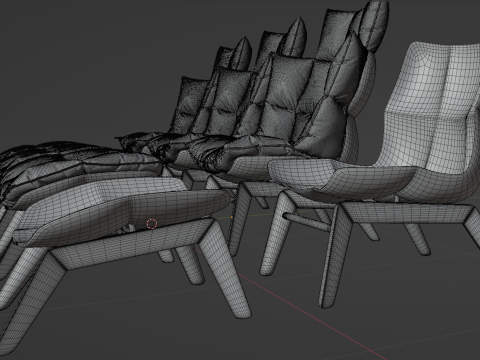Screen dimensions: 480x360
Task: Click the red-white 3D cursor circle
Action: (152, 224)
